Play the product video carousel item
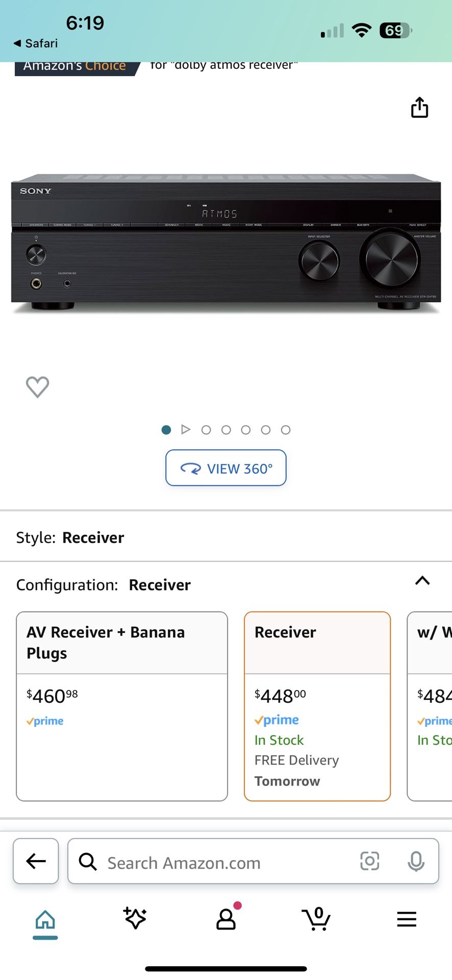Screen dimensions: 452x980 click(186, 429)
